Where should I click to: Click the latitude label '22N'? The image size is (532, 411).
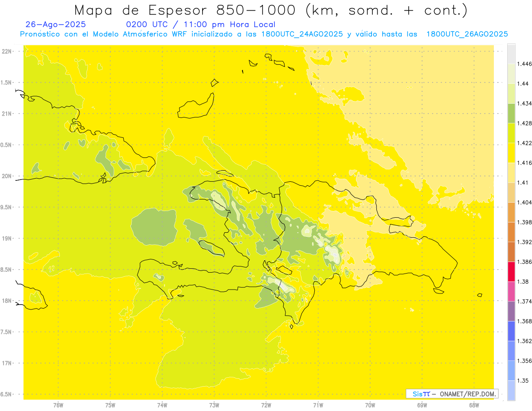point(7,51)
